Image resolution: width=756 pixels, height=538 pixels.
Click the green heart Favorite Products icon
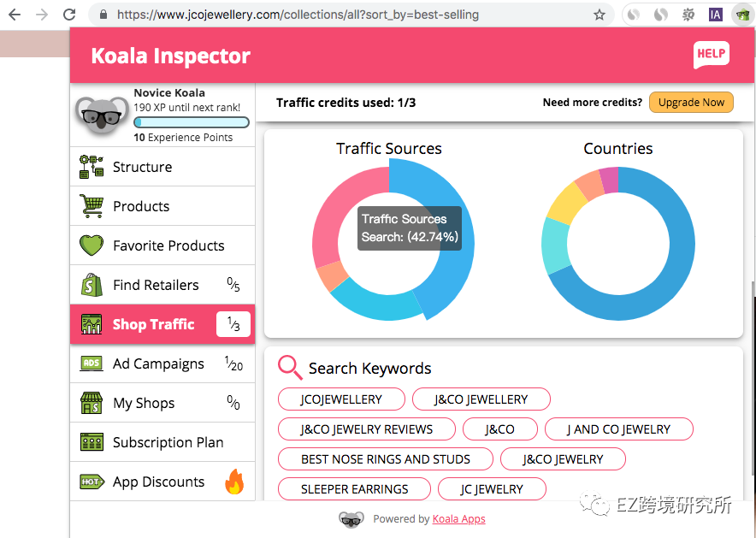pos(92,245)
